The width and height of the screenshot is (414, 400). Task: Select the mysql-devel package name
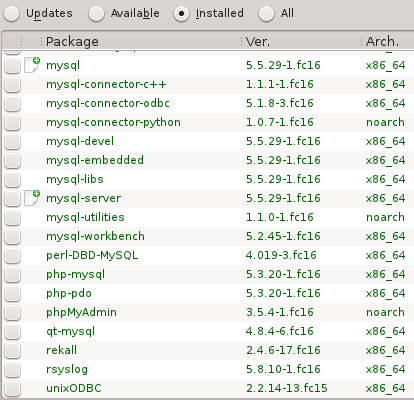point(80,141)
